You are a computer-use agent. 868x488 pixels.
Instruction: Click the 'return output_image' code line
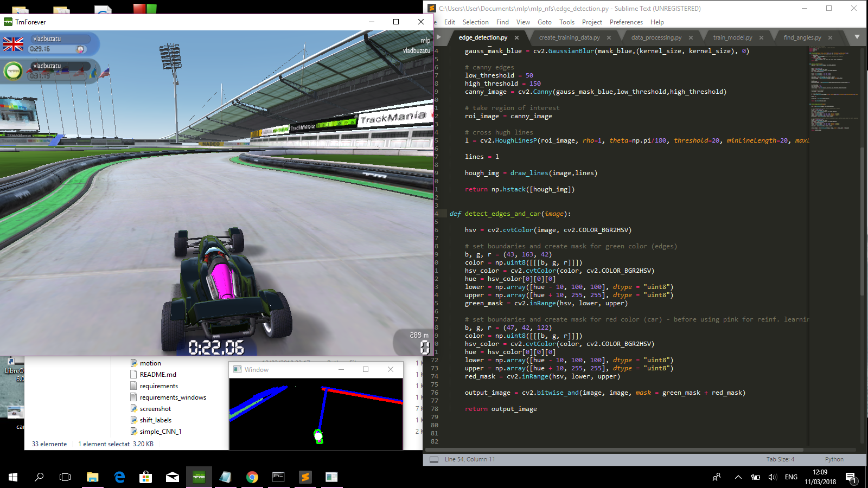[x=501, y=409]
